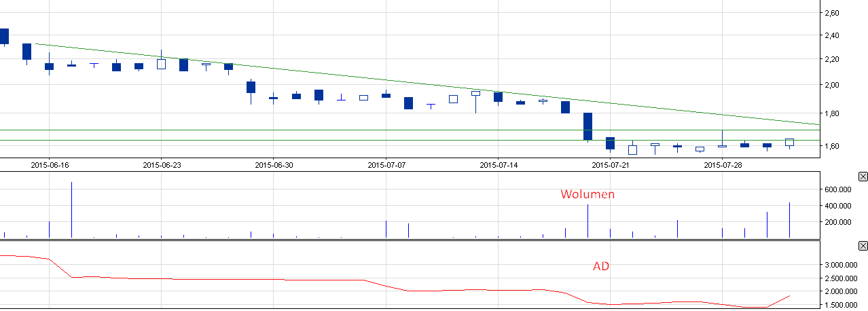Select the 2015-06-16 date label
The height and width of the screenshot is (311, 868).
tap(50, 165)
